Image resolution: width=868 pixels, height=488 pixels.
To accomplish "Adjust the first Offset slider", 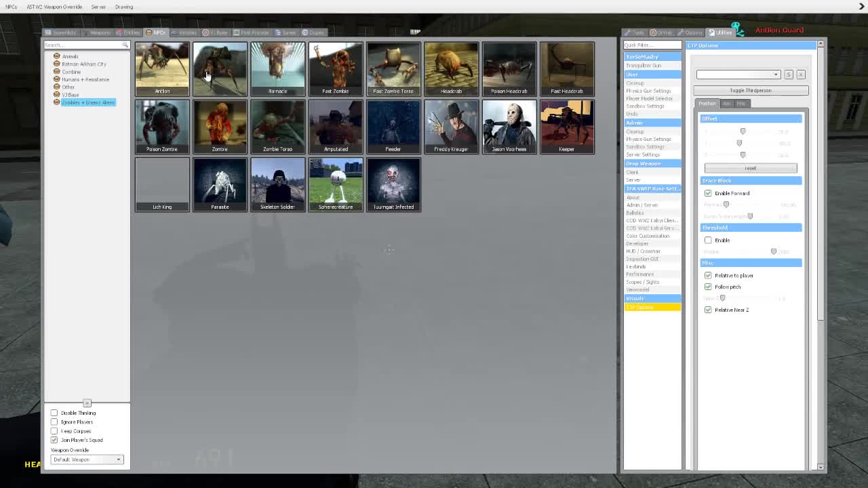I will [743, 131].
